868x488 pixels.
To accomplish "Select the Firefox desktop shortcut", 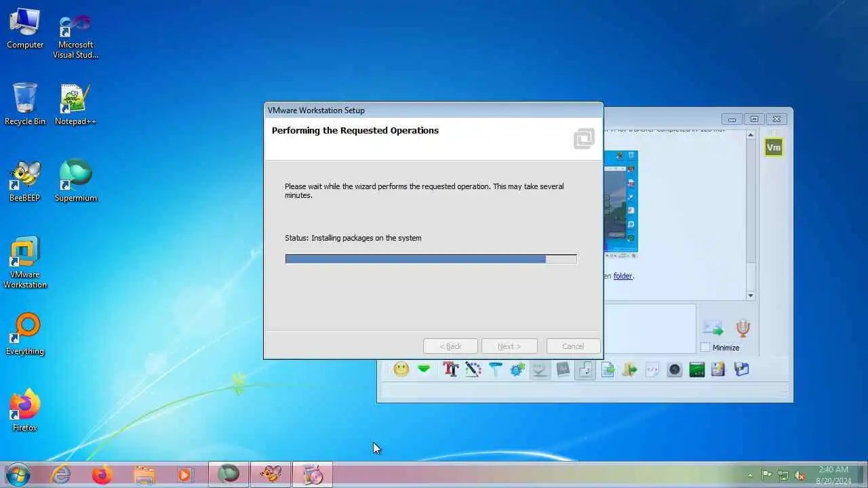I will click(x=25, y=410).
